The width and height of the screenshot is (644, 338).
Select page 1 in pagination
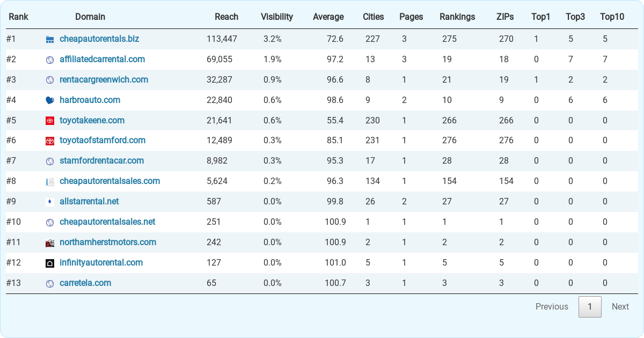(x=590, y=306)
